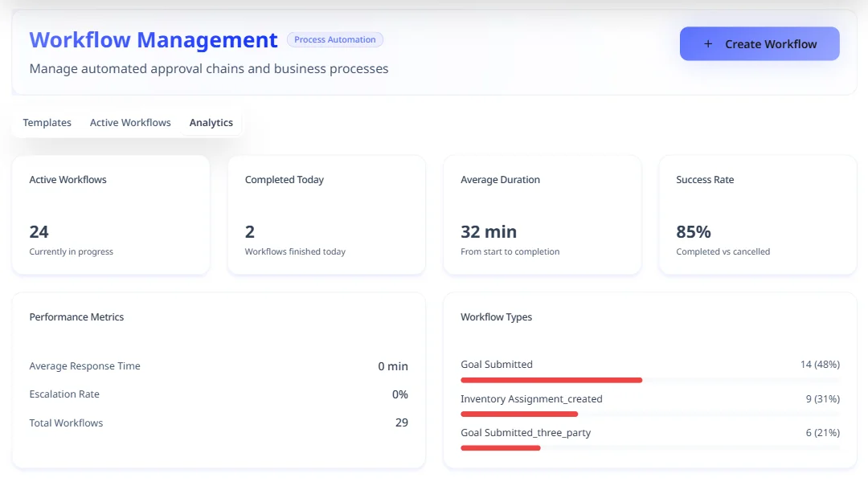Click the Success Rate card title
The image size is (868, 502).
[x=705, y=179]
